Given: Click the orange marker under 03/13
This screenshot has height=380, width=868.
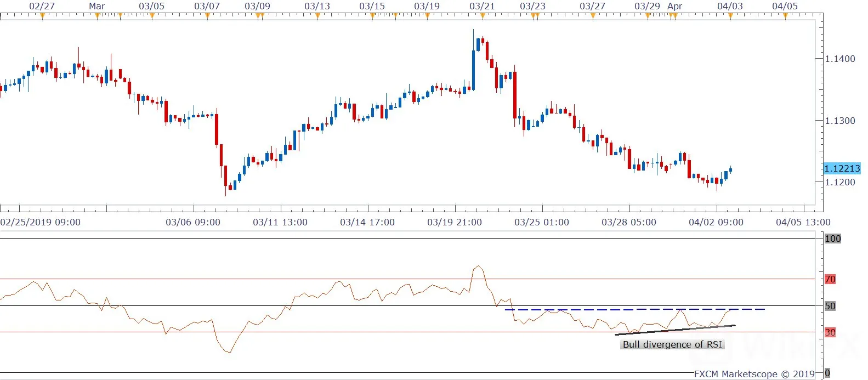Looking at the screenshot, I should tap(317, 16).
